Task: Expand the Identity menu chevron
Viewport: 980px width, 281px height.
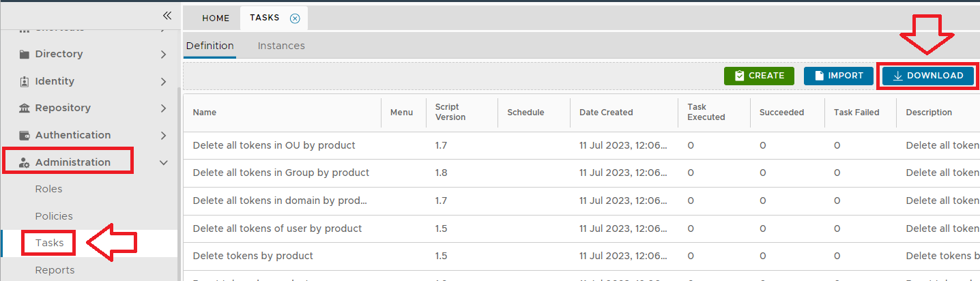Action: tap(163, 81)
